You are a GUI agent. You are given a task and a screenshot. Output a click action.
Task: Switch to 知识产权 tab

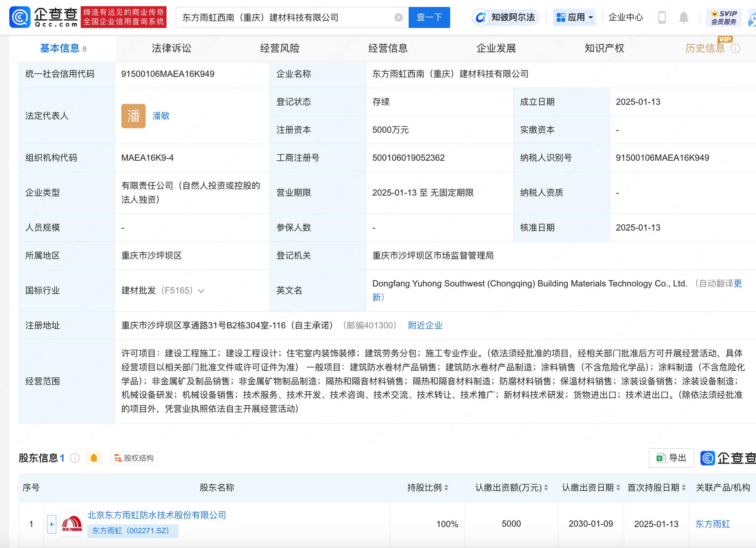pyautogui.click(x=605, y=48)
